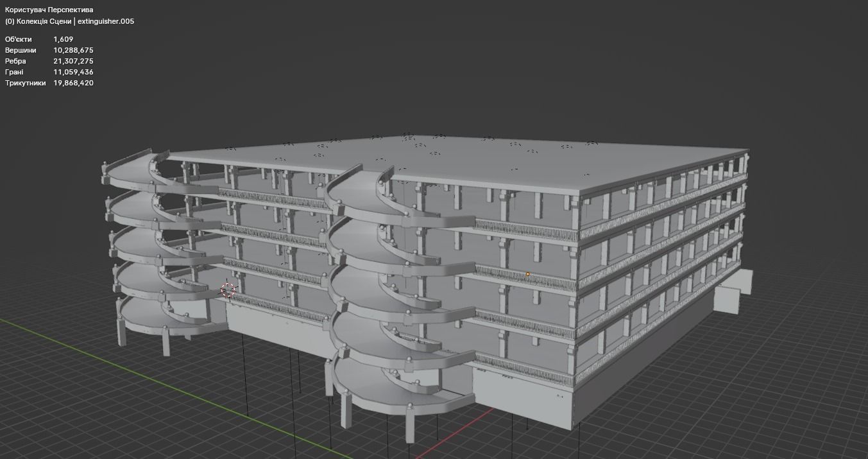
Task: Click the 'Ребра' statistics label
Action: [x=15, y=61]
